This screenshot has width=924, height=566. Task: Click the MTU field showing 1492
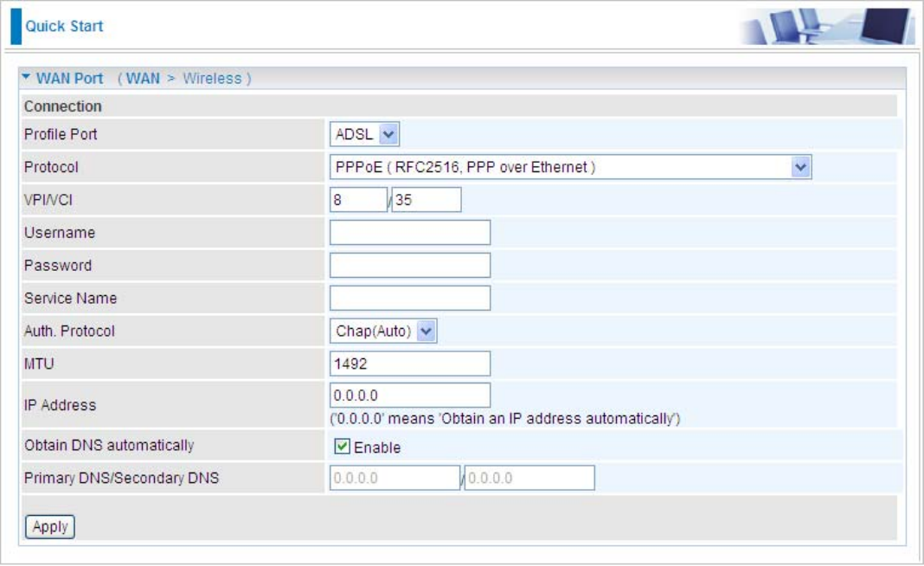click(x=410, y=363)
